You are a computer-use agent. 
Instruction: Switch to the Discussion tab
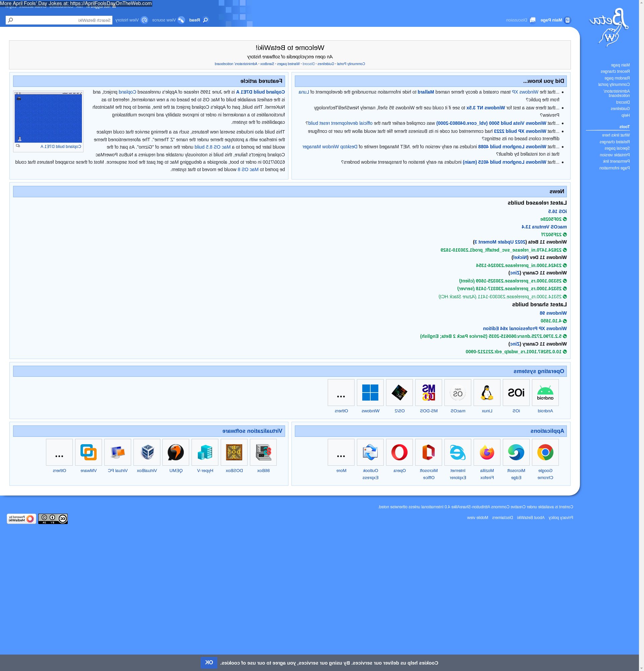tap(521, 20)
